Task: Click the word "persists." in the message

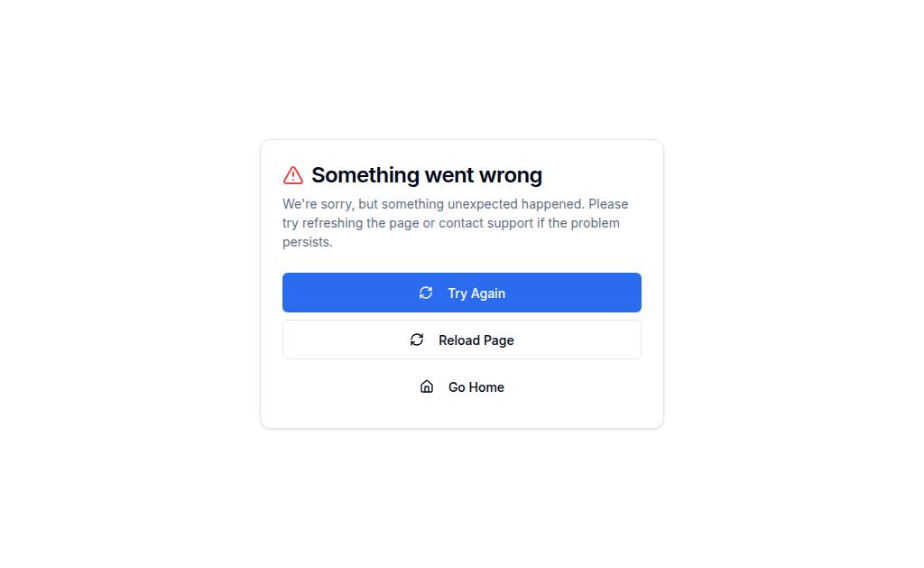Action: click(x=308, y=242)
